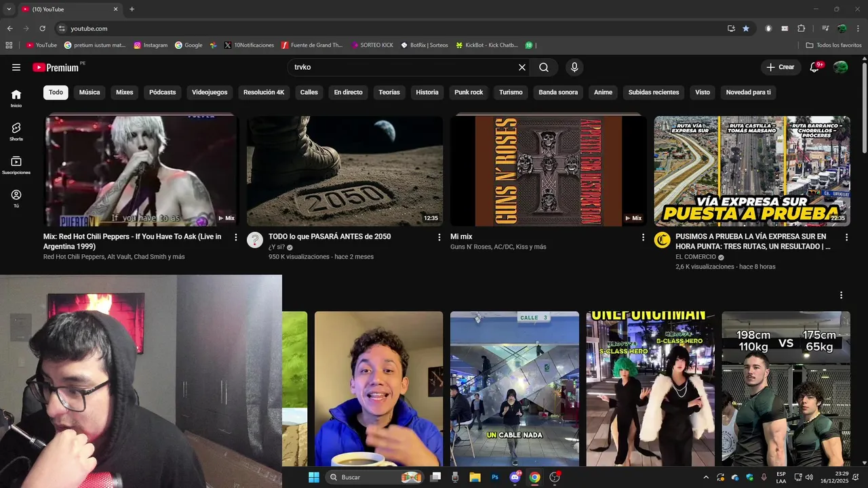Open the Instagram bookmark

click(151, 45)
